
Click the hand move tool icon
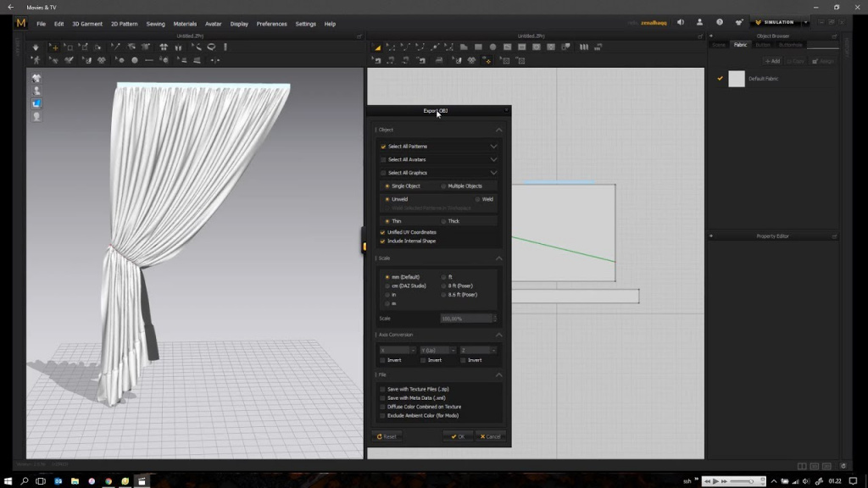tap(36, 47)
